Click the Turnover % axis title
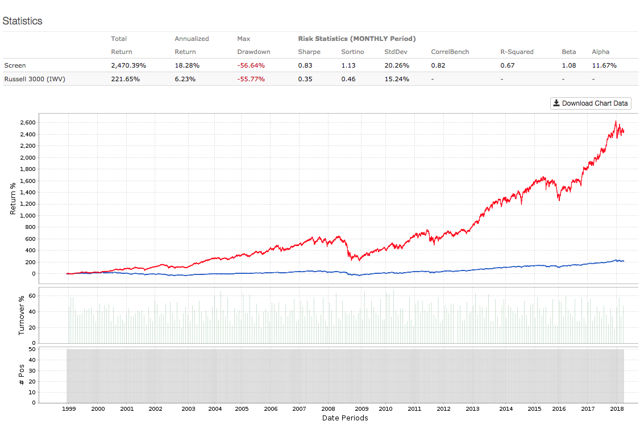Image resolution: width=640 pixels, height=425 pixels. 21,315
